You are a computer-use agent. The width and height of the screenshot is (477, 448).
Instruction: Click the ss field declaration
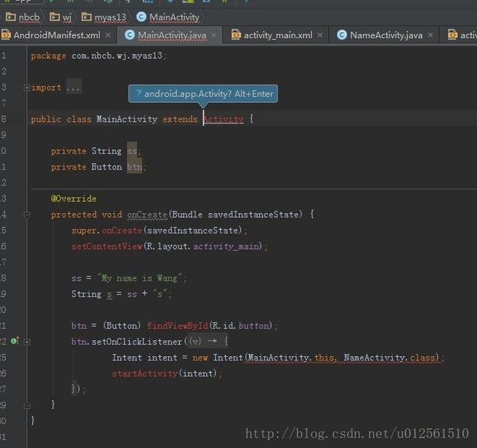132,151
